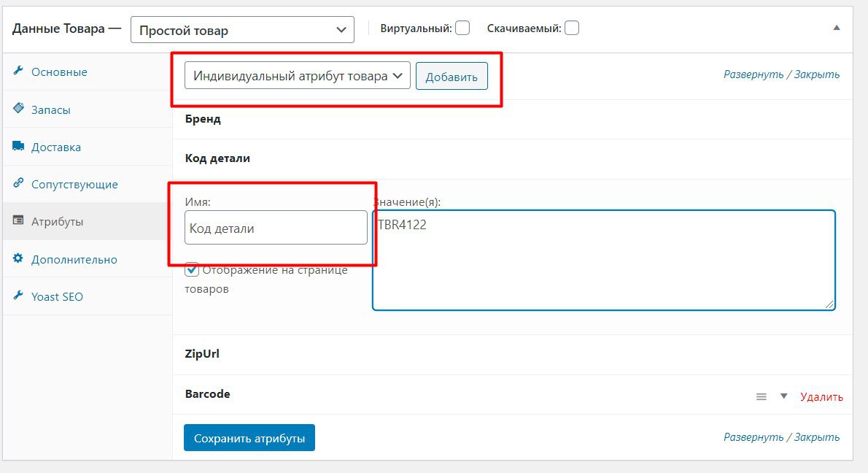This screenshot has height=473, width=868.
Task: Click the gear icon beside Дополнительно
Action: [18, 259]
